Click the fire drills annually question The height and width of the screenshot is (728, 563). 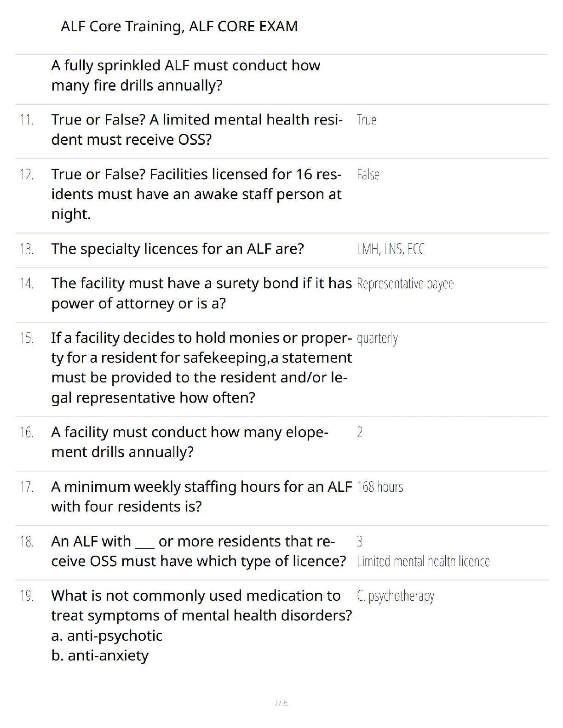(x=185, y=75)
